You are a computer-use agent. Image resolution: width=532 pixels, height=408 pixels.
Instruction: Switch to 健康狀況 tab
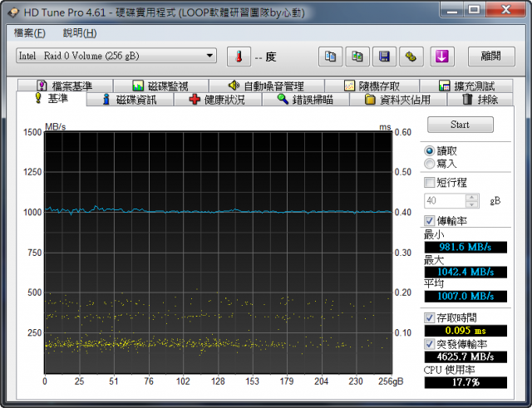pyautogui.click(x=218, y=100)
